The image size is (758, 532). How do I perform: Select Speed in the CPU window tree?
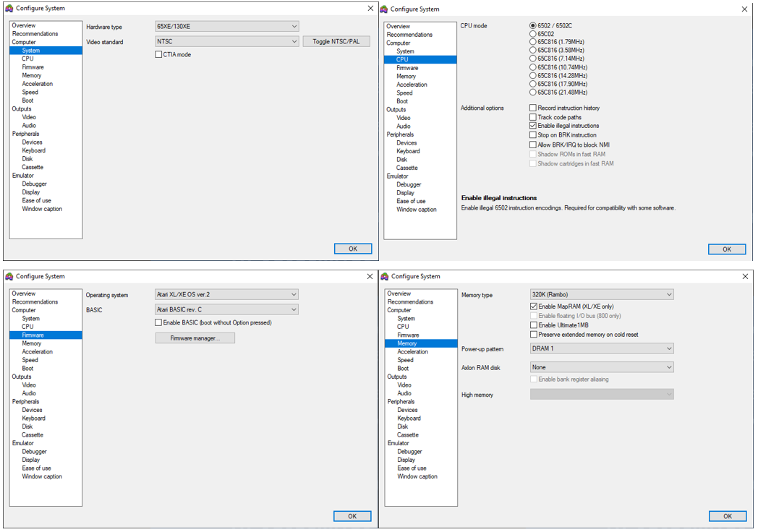click(x=404, y=93)
